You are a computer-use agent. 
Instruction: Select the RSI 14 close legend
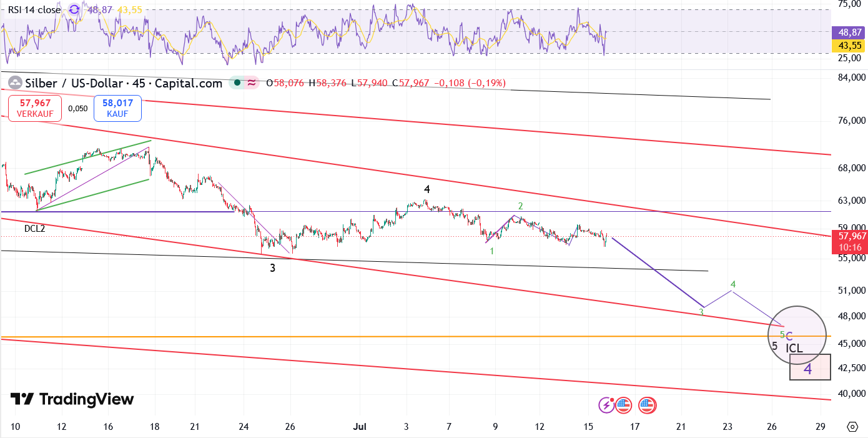pyautogui.click(x=34, y=9)
